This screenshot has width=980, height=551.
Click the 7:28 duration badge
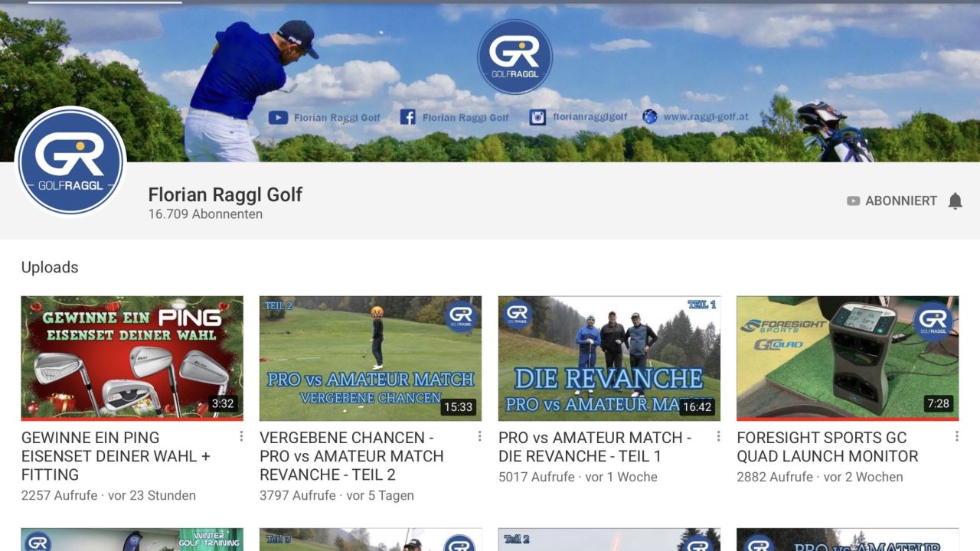(938, 403)
